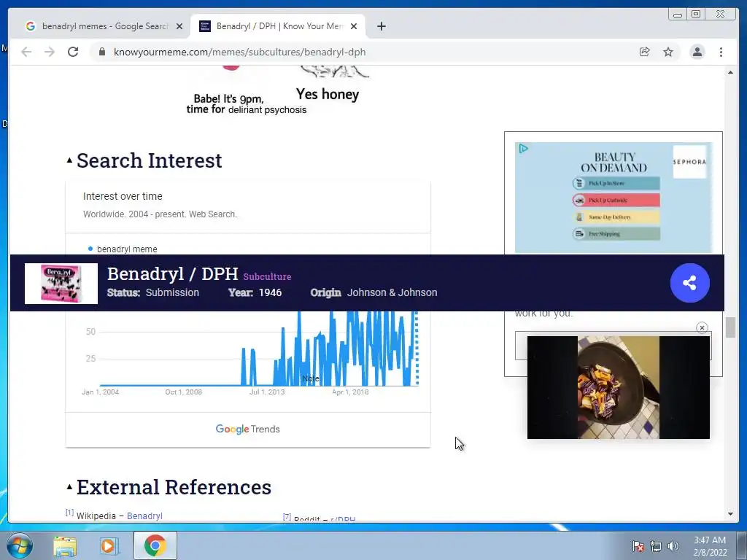Click the Pick Up Curbside ad button
This screenshot has width=747, height=560.
616,200
